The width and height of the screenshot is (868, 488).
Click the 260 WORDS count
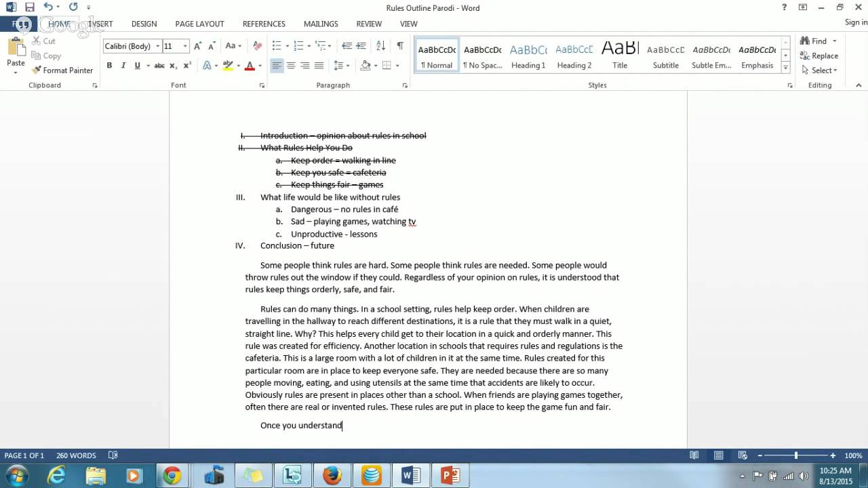coord(76,455)
